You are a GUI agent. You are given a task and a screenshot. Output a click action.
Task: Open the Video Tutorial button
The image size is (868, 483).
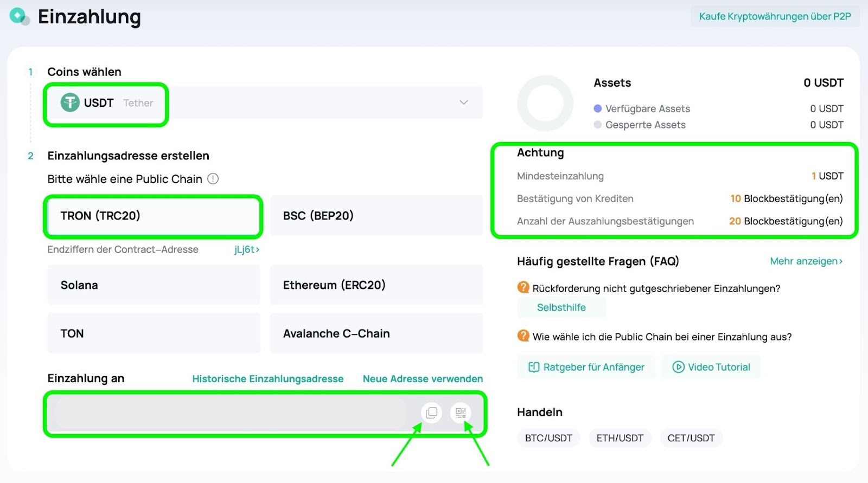tap(711, 367)
